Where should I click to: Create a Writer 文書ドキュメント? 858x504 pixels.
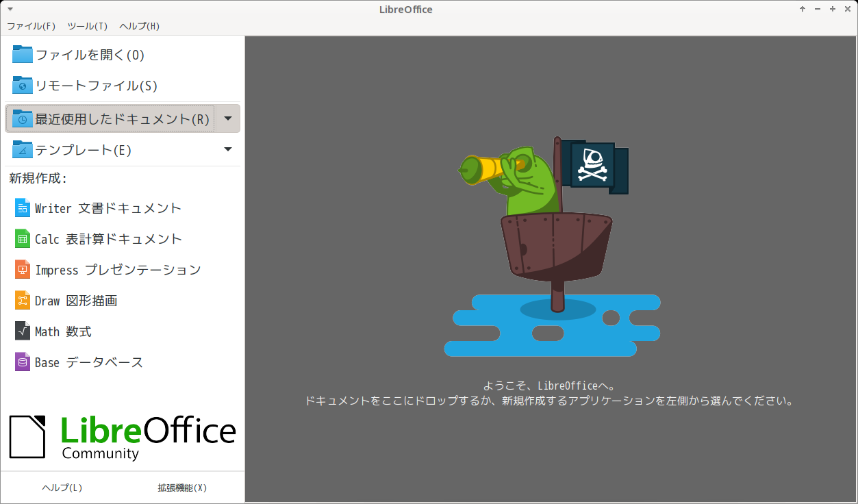coord(108,208)
